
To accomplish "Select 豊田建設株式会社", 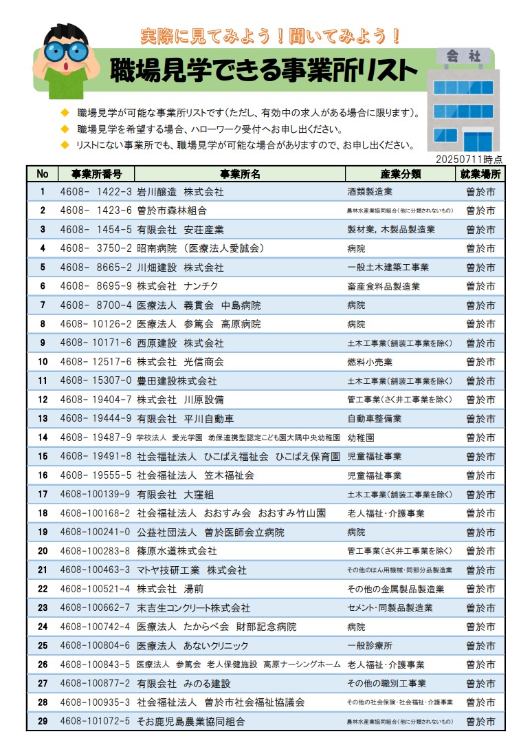I will point(177,381).
